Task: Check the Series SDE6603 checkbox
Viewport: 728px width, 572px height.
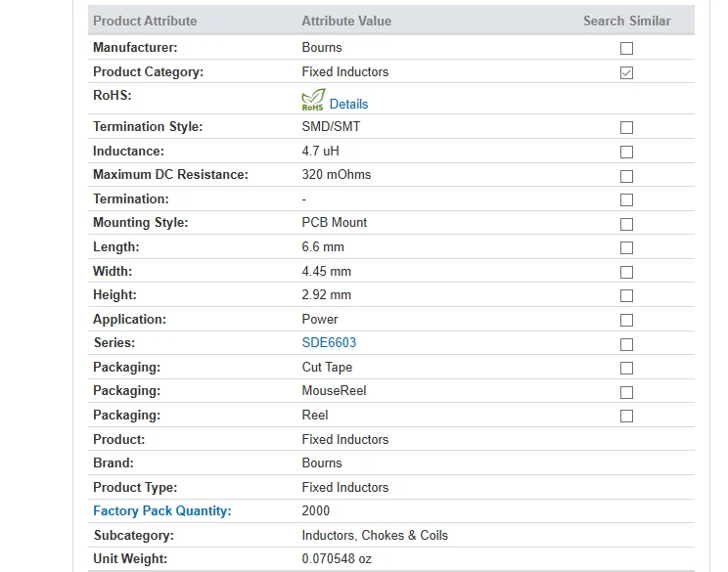Action: coord(626,345)
